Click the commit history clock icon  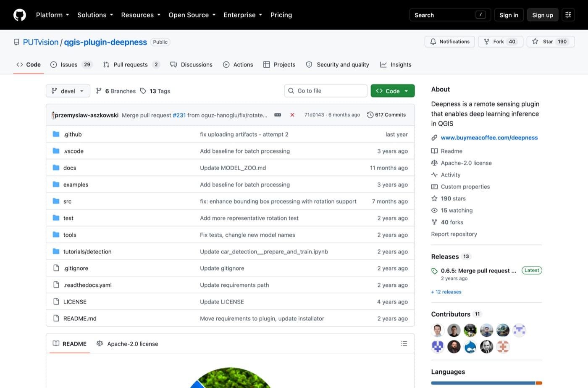pyautogui.click(x=370, y=115)
